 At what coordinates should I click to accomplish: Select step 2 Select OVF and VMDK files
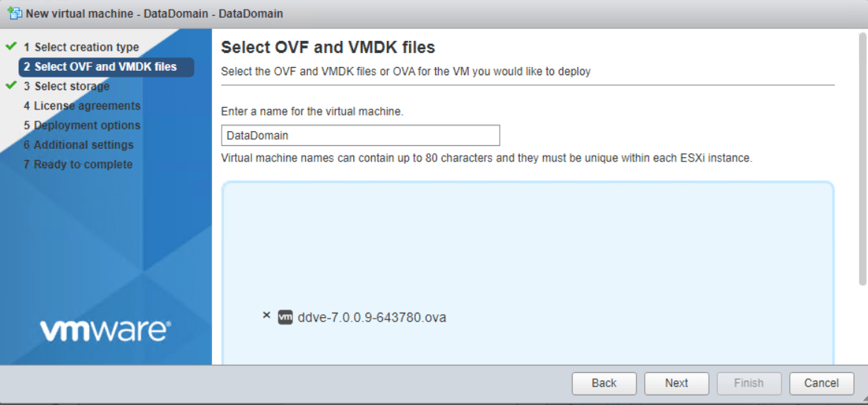click(x=106, y=66)
